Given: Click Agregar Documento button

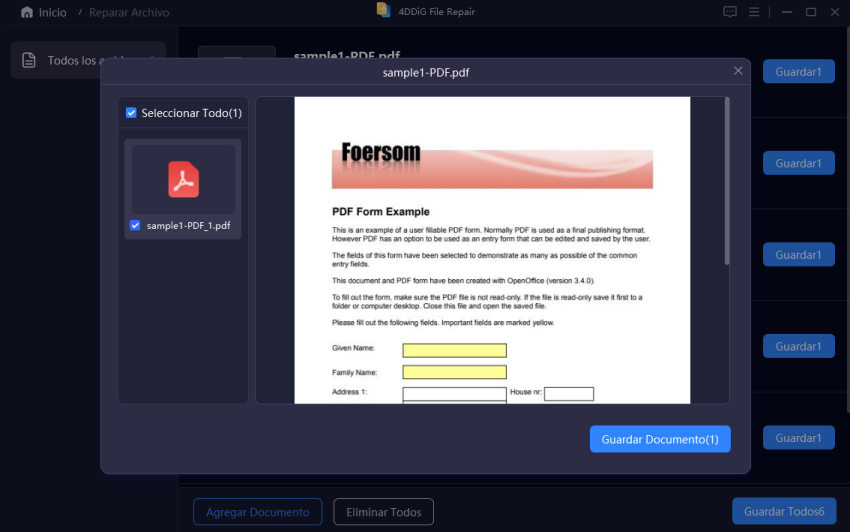Looking at the screenshot, I should click(257, 512).
